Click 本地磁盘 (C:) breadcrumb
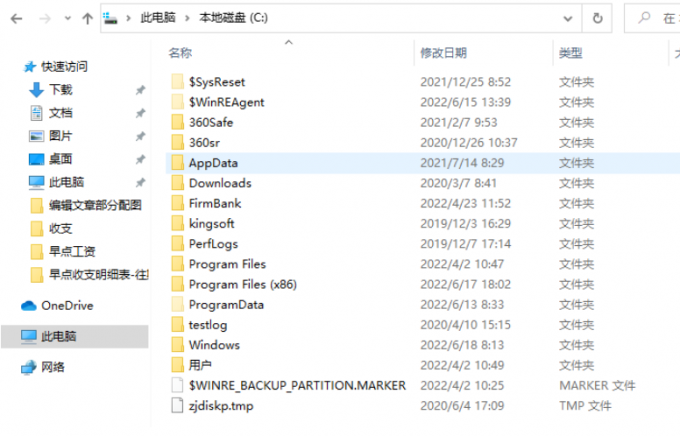The width and height of the screenshot is (680, 436). 233,18
